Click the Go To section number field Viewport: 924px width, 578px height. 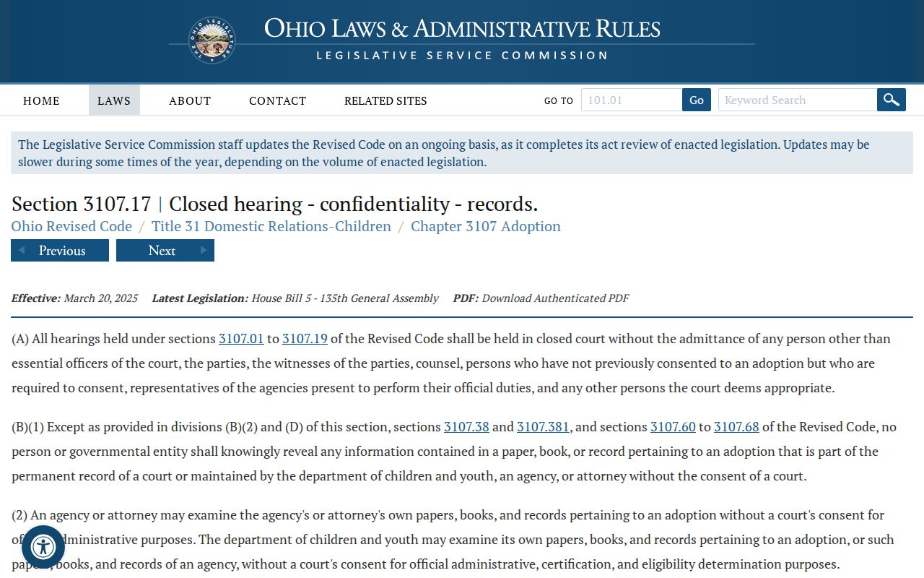point(632,100)
